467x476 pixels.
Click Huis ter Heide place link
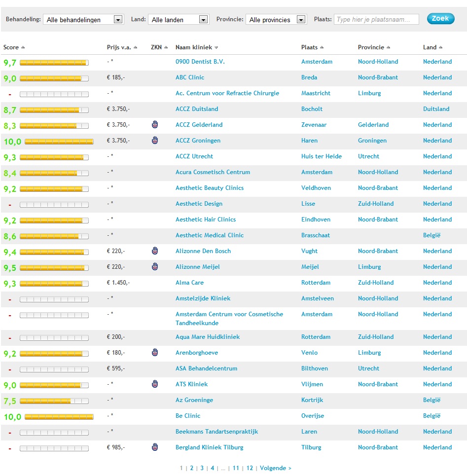[x=322, y=156]
